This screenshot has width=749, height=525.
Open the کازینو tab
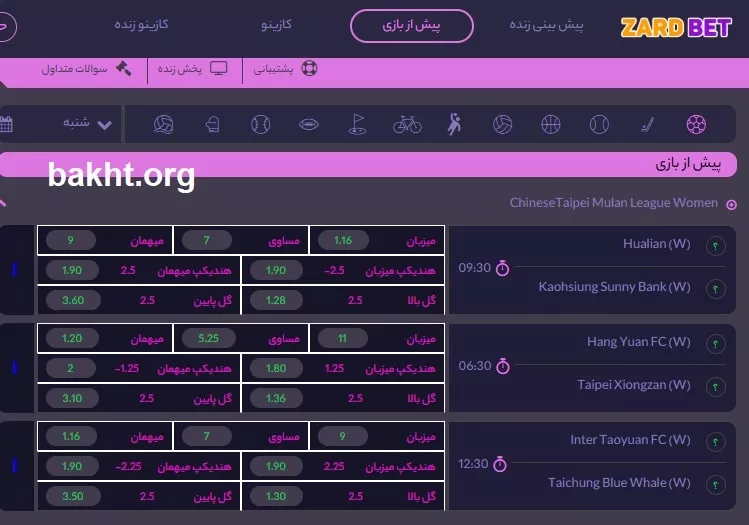(x=277, y=25)
